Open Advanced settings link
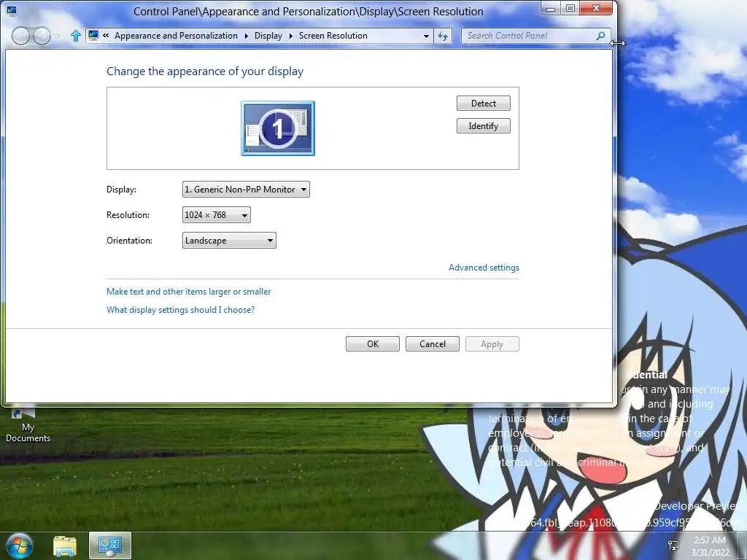Image resolution: width=747 pixels, height=560 pixels. point(484,268)
